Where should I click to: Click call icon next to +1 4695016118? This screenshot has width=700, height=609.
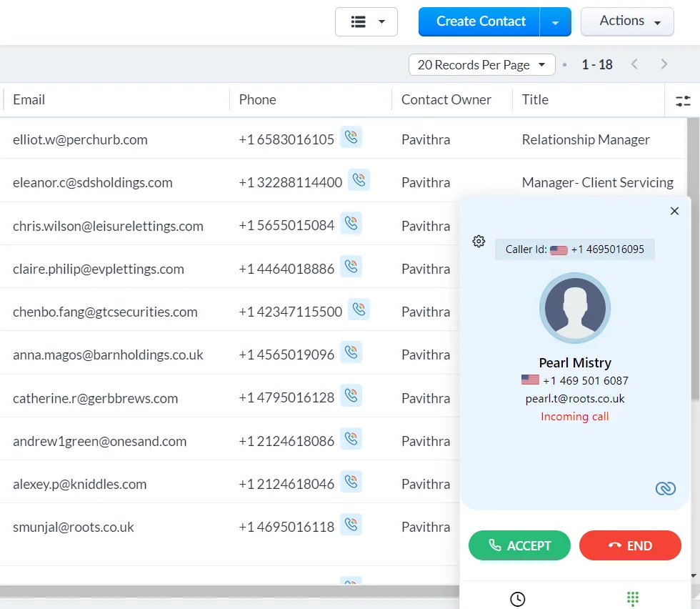tap(351, 525)
